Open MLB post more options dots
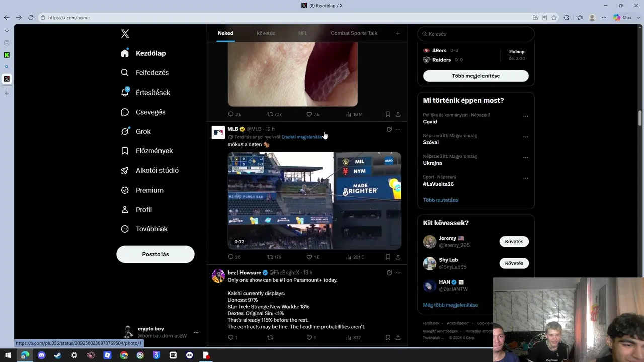644x362 pixels. pyautogui.click(x=398, y=129)
